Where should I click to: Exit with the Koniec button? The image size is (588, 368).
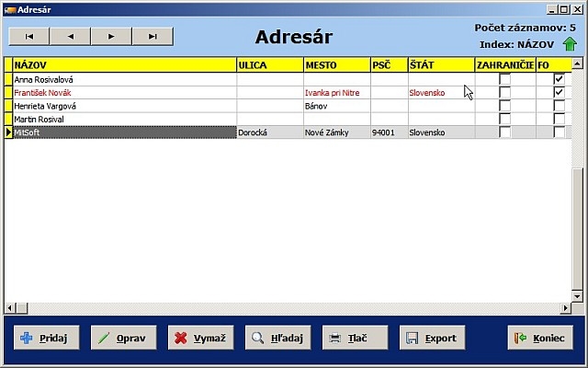540,338
